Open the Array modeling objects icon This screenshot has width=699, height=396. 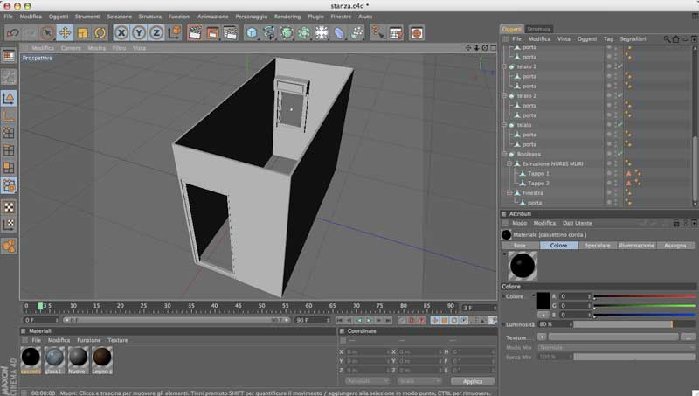click(x=304, y=33)
